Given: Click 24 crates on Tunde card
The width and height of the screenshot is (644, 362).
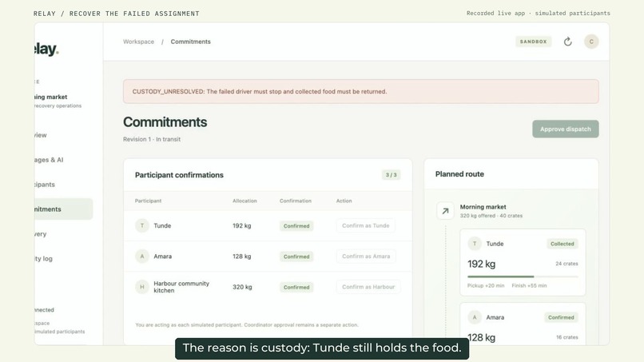Looking at the screenshot, I should (x=566, y=264).
